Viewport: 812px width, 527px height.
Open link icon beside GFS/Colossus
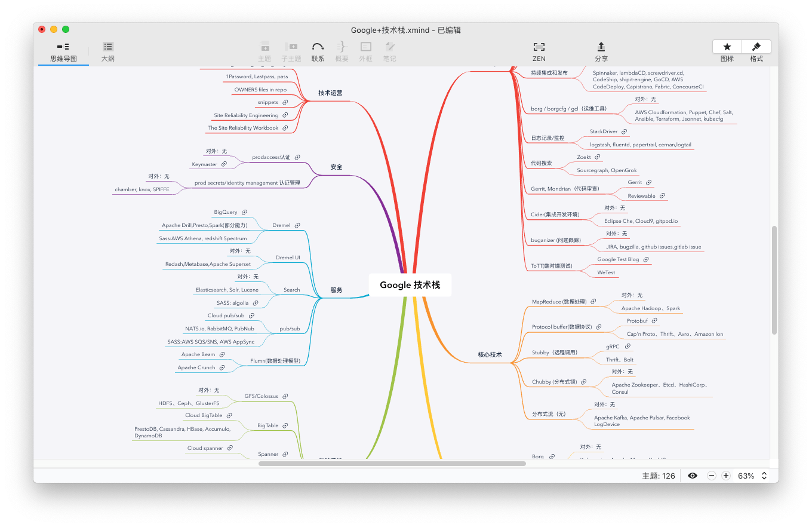click(285, 396)
